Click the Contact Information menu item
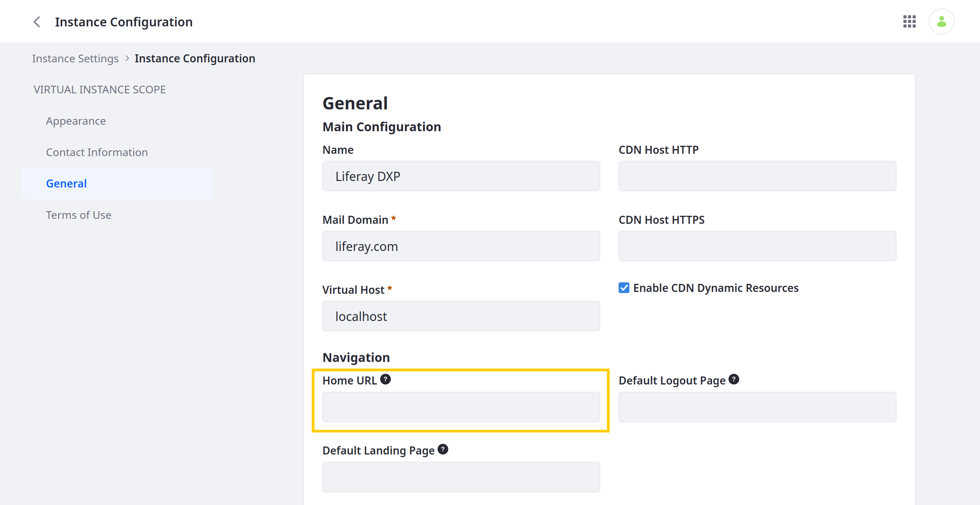The image size is (980, 505). click(x=96, y=152)
